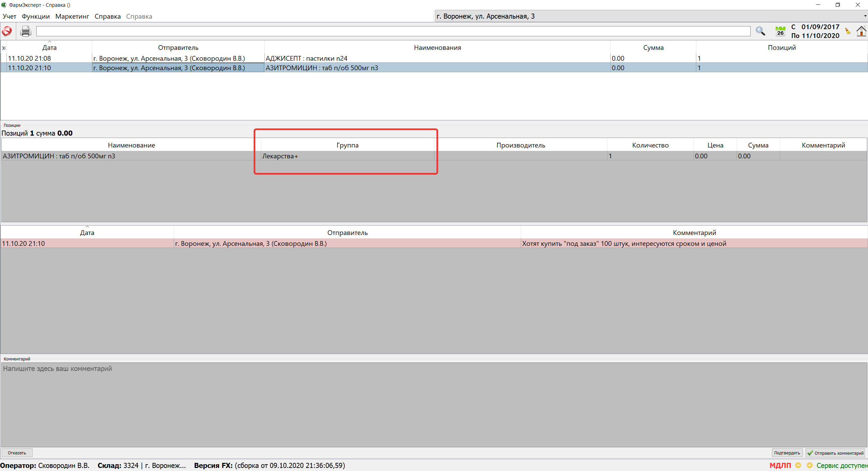Click the Подтвердить button

(787, 453)
